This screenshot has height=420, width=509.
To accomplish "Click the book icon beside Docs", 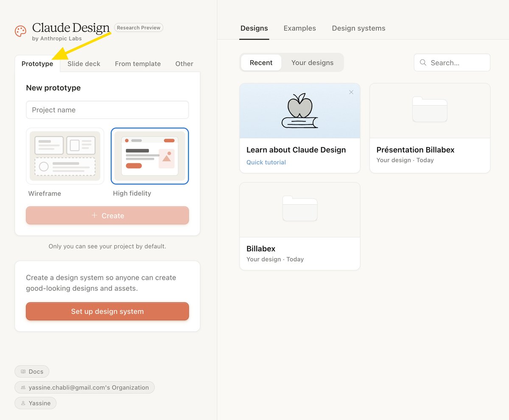I will 23,372.
